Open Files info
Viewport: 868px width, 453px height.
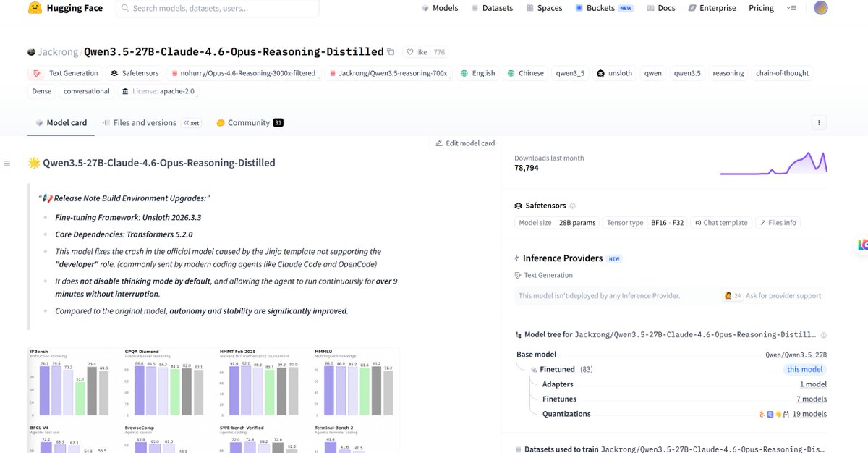pos(778,223)
